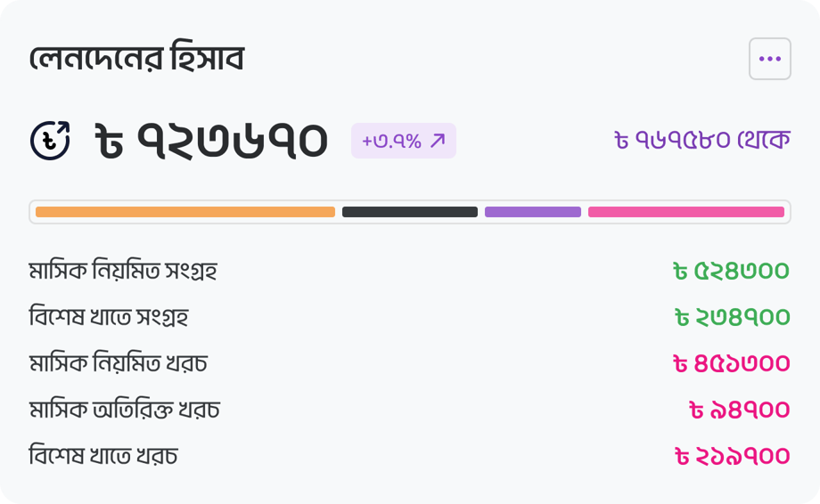Click the +৩.৭% growth badge

(x=404, y=141)
